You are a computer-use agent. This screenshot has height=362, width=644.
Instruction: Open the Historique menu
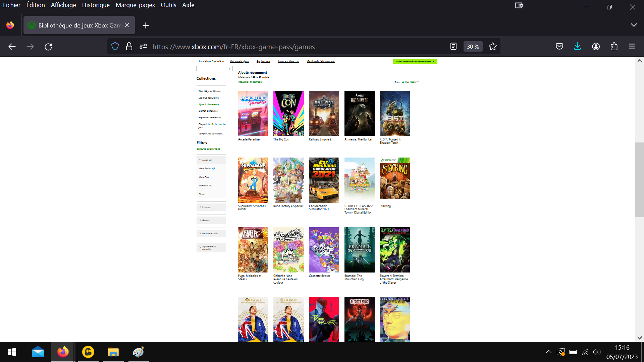pos(96,5)
